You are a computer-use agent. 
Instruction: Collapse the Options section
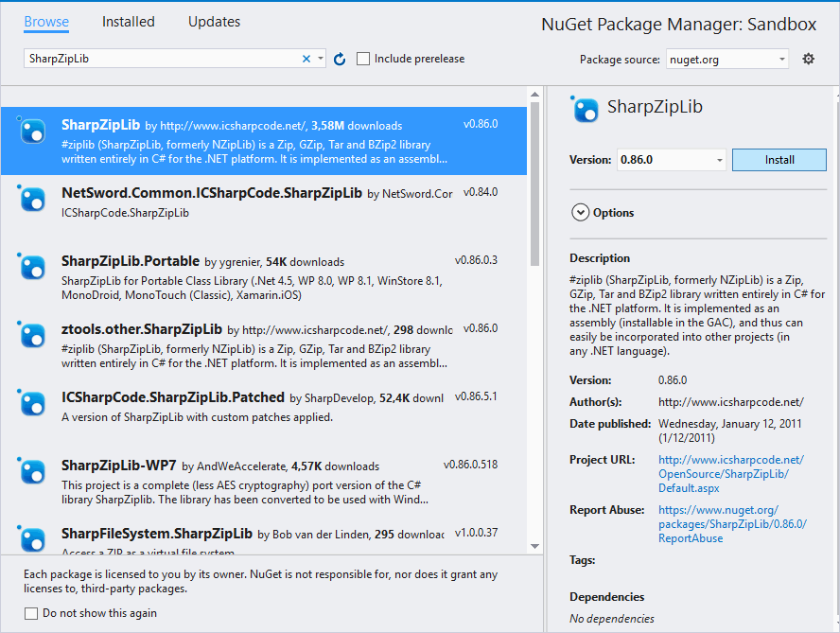[580, 212]
